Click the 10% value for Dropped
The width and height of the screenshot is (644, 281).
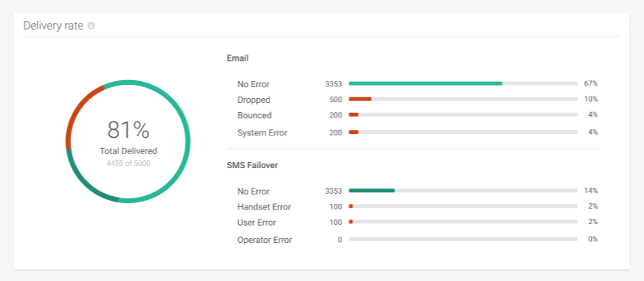point(590,99)
